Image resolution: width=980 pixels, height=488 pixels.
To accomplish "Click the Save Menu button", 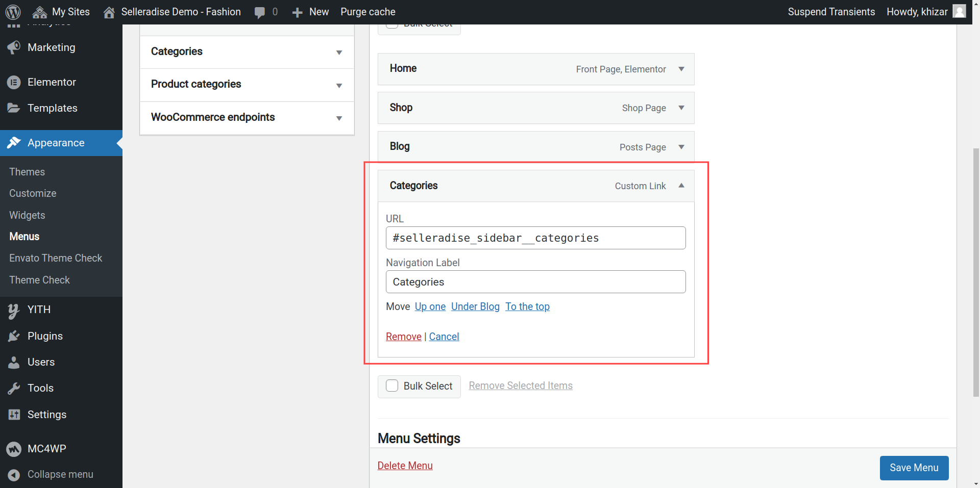I will (914, 468).
